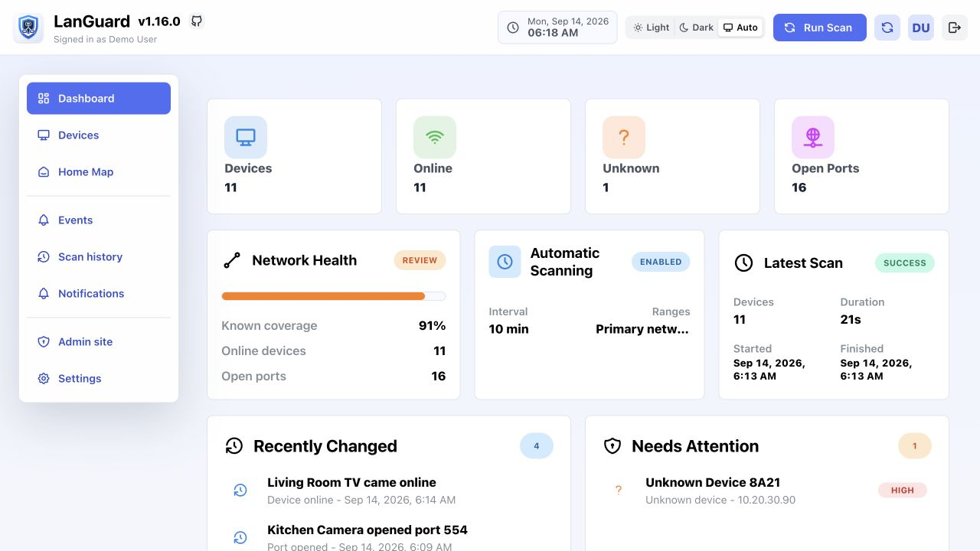Switch theme to Light
This screenshot has width=980, height=551.
652,28
